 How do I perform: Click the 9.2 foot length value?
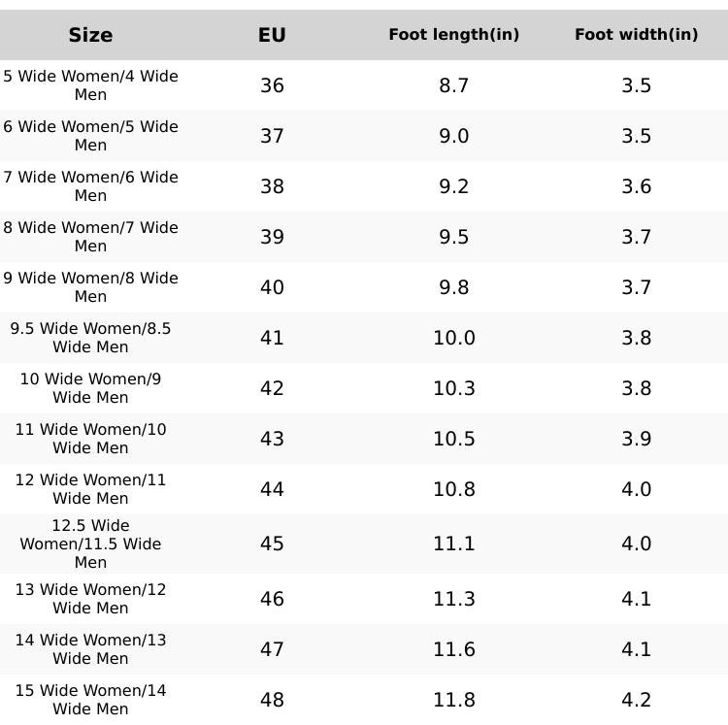coord(453,186)
